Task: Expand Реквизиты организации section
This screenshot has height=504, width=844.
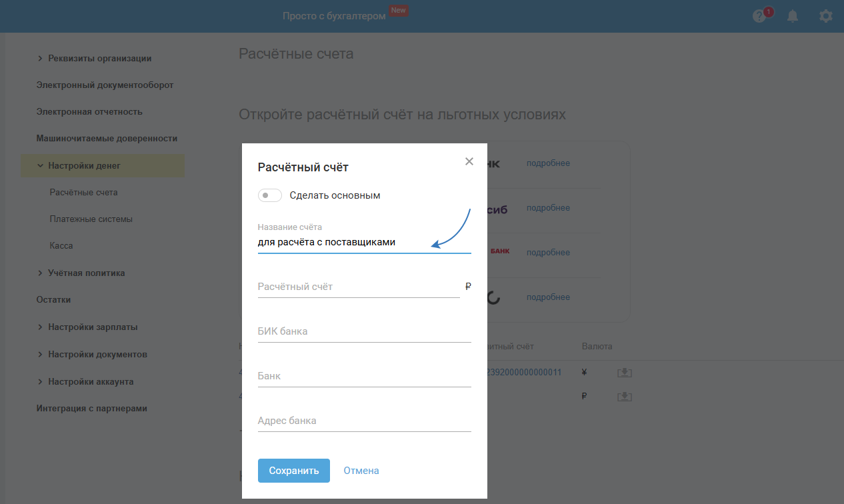Action: click(x=41, y=59)
